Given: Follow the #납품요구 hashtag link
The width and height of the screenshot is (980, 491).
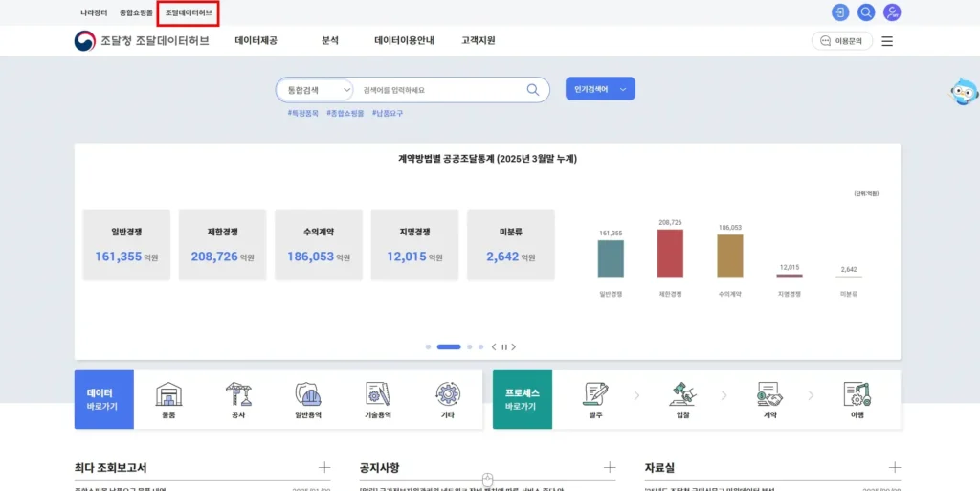Looking at the screenshot, I should [x=388, y=113].
